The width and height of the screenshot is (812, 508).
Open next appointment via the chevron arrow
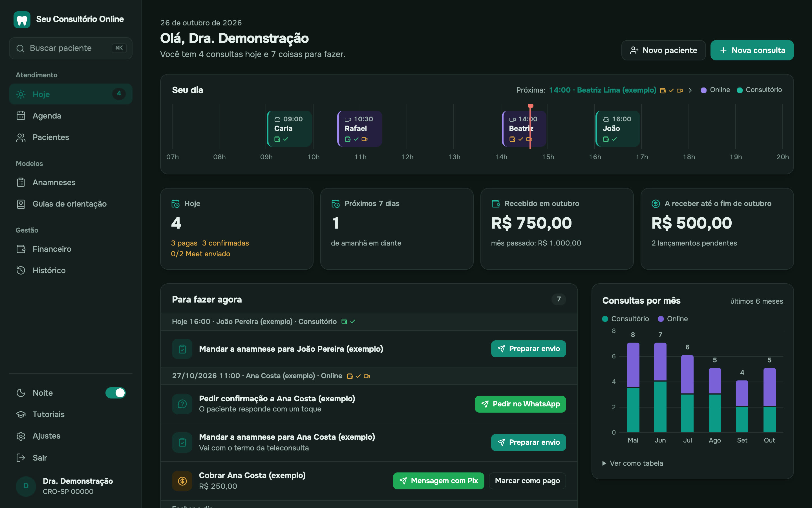(x=690, y=90)
